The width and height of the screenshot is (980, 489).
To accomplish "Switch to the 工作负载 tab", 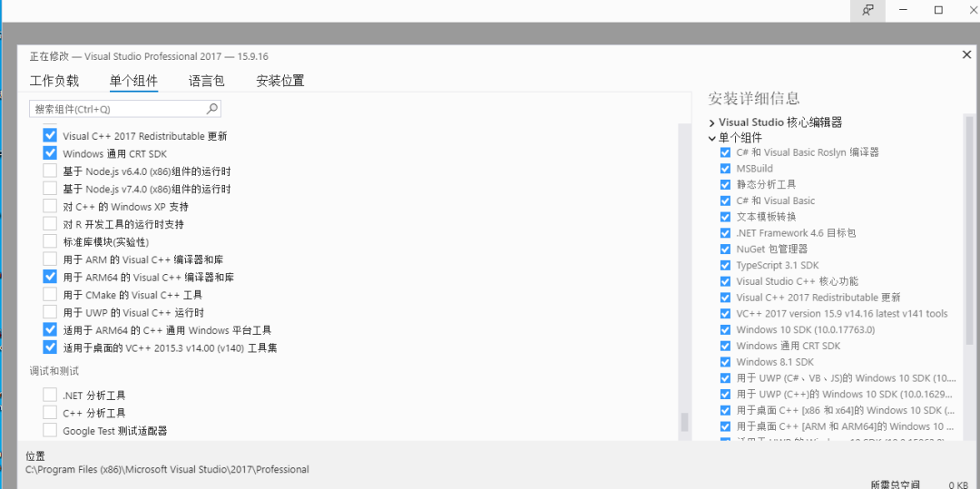I will pos(54,81).
